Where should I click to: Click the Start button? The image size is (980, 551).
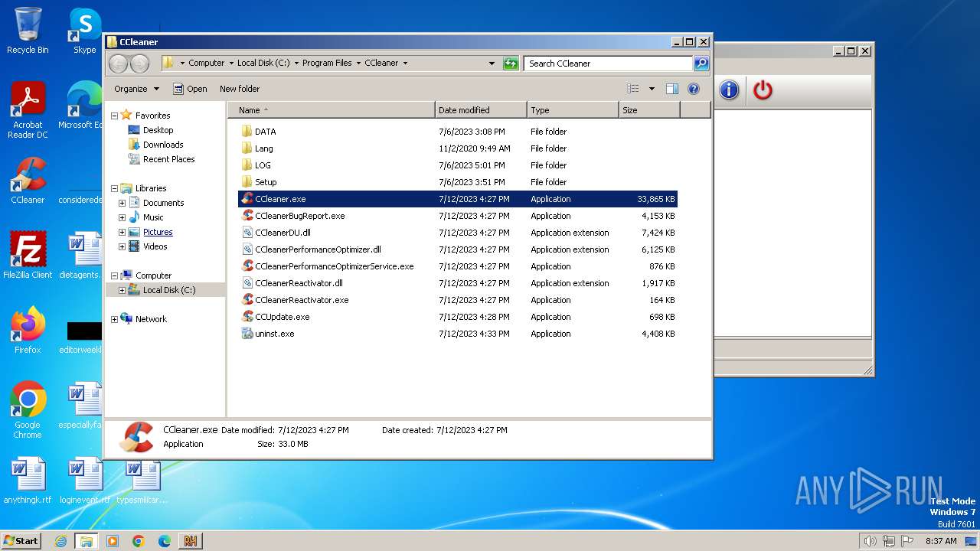pyautogui.click(x=21, y=541)
